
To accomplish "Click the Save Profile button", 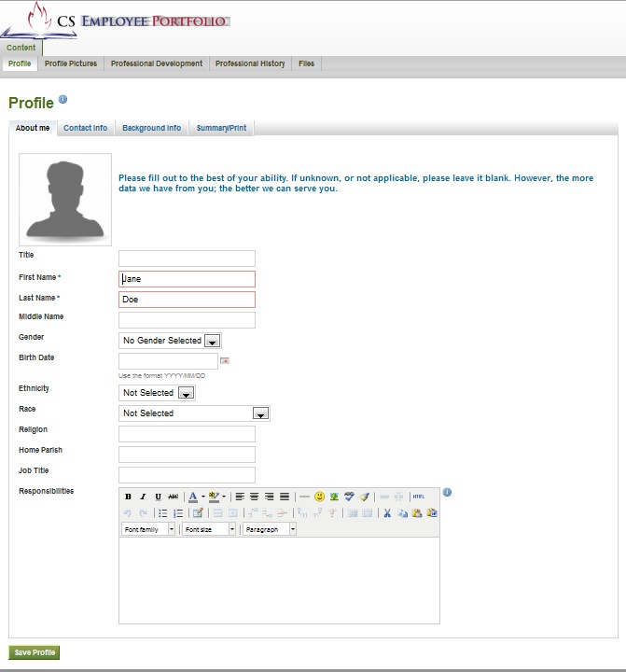I will (35, 652).
